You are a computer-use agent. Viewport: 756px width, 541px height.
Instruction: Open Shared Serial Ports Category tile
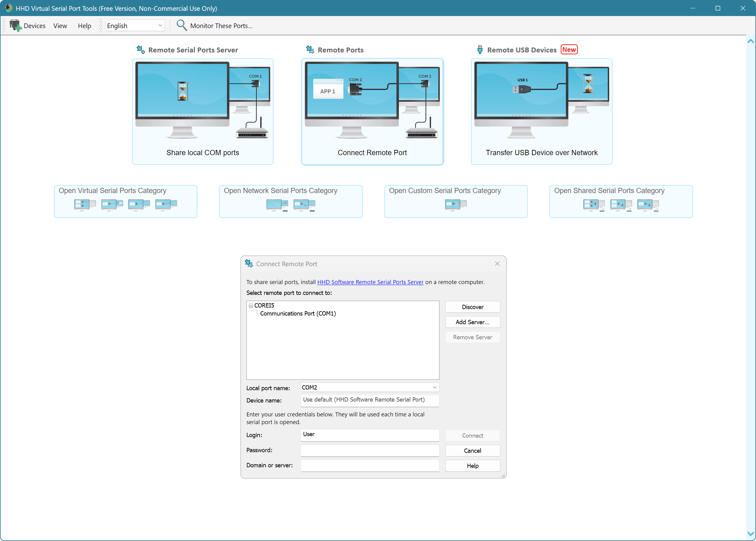621,201
